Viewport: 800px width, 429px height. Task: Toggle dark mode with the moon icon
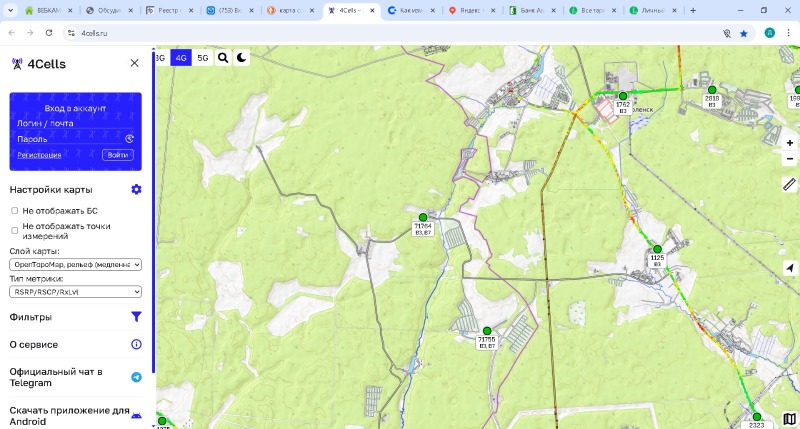(x=242, y=58)
